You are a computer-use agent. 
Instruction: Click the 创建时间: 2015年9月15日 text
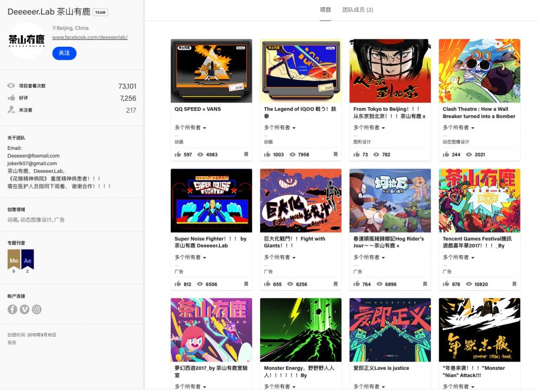[x=32, y=335]
